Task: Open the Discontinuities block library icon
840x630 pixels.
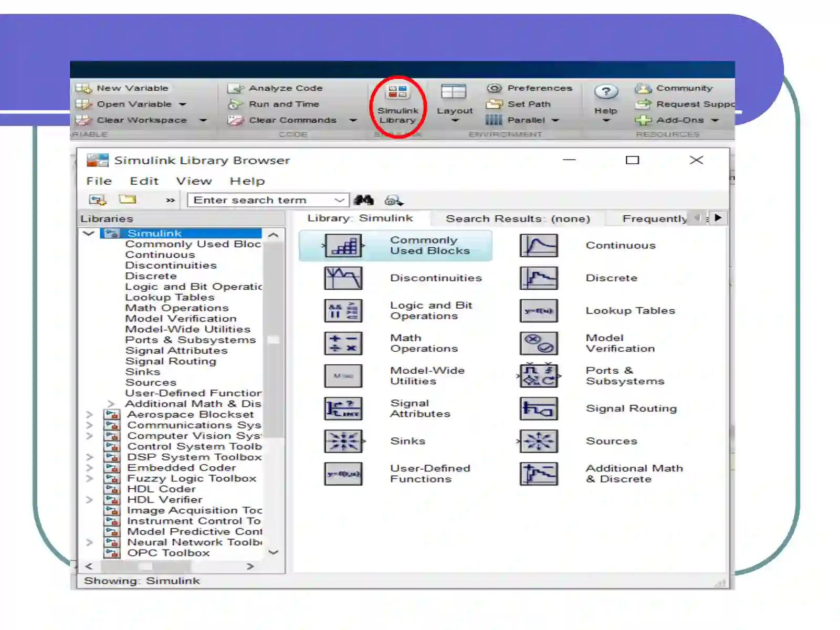Action: 343,278
